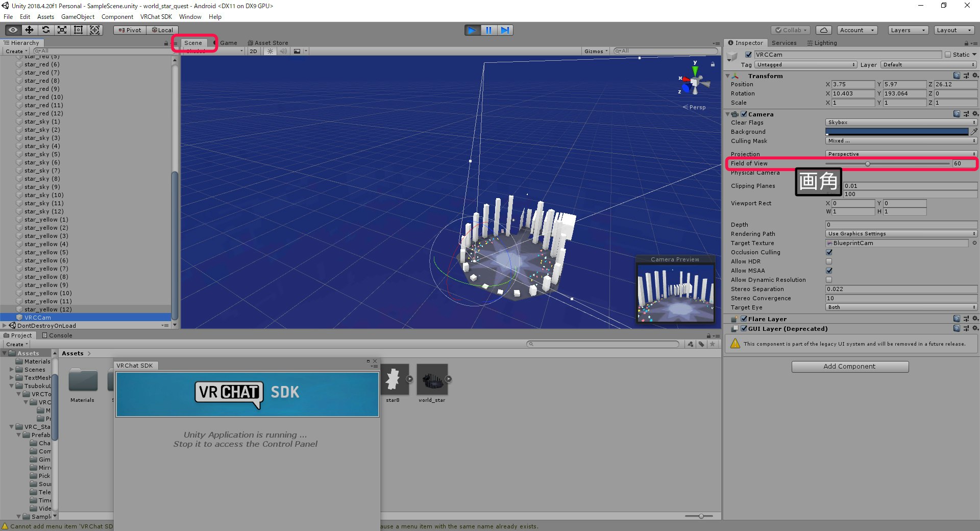Open Clear Flags Skybox dropdown
Viewport: 980px width, 531px height.
pos(901,123)
